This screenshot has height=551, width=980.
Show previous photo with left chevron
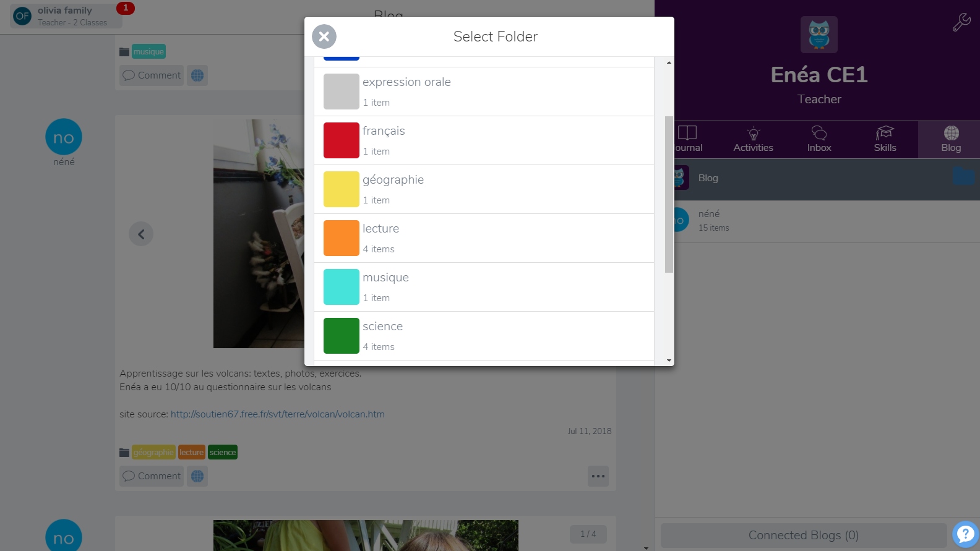click(141, 234)
